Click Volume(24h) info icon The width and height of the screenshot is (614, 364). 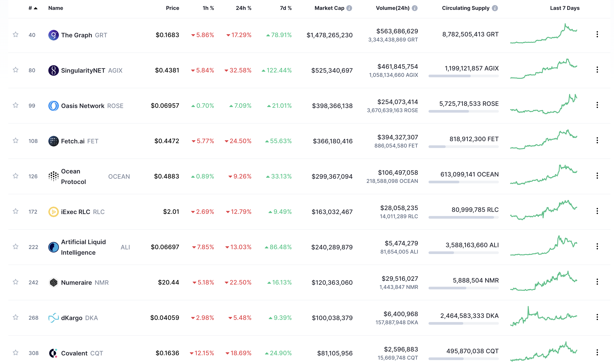(414, 8)
